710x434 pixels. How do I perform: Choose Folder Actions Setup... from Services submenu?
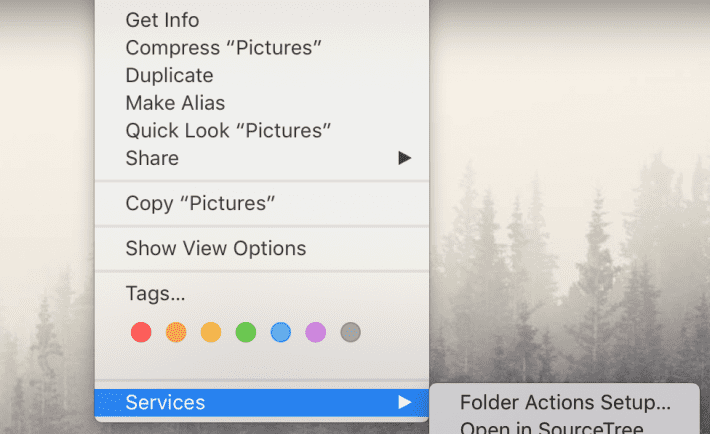(565, 404)
